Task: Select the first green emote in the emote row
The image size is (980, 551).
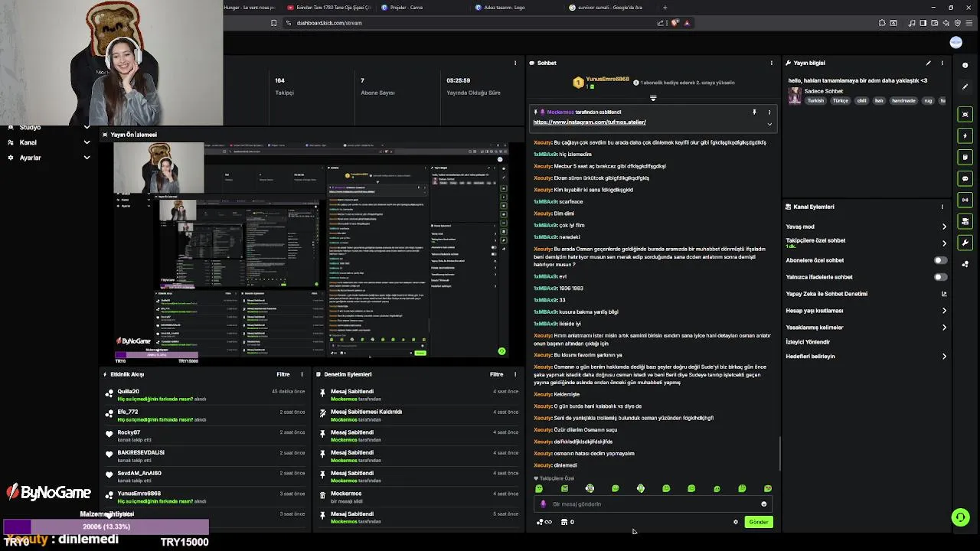Action: (539, 488)
